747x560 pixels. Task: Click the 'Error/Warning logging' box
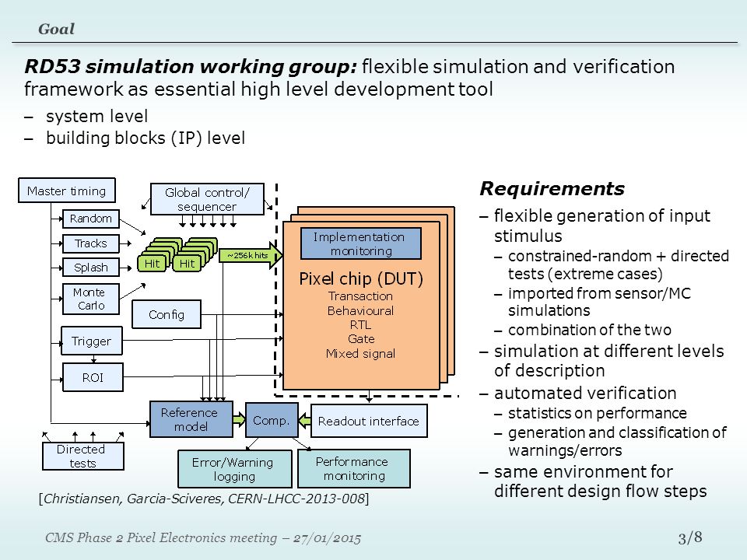pos(234,469)
